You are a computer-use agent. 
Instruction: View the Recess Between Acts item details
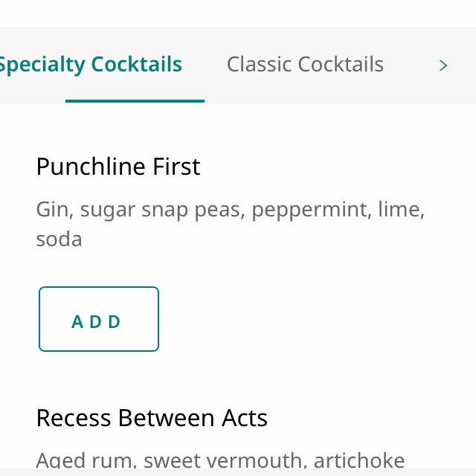(152, 418)
